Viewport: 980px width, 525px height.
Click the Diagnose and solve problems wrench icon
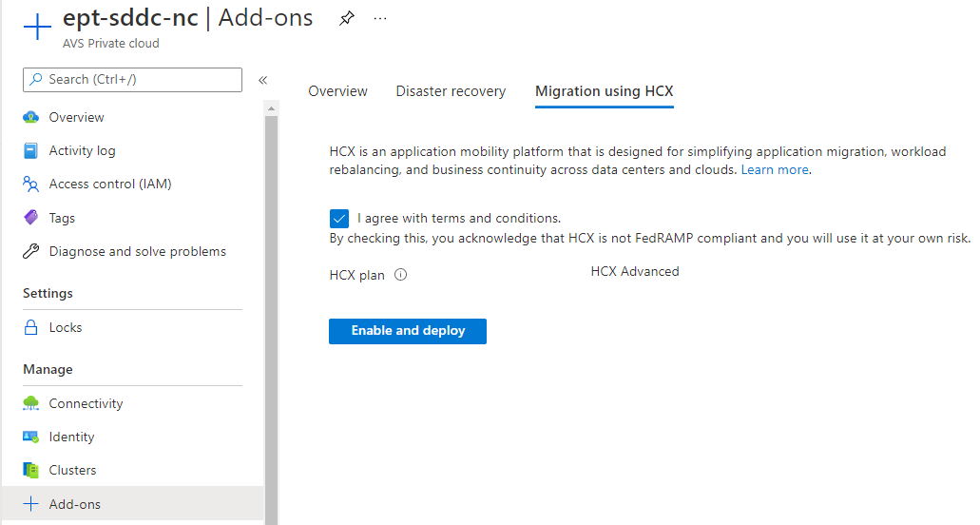(x=31, y=252)
